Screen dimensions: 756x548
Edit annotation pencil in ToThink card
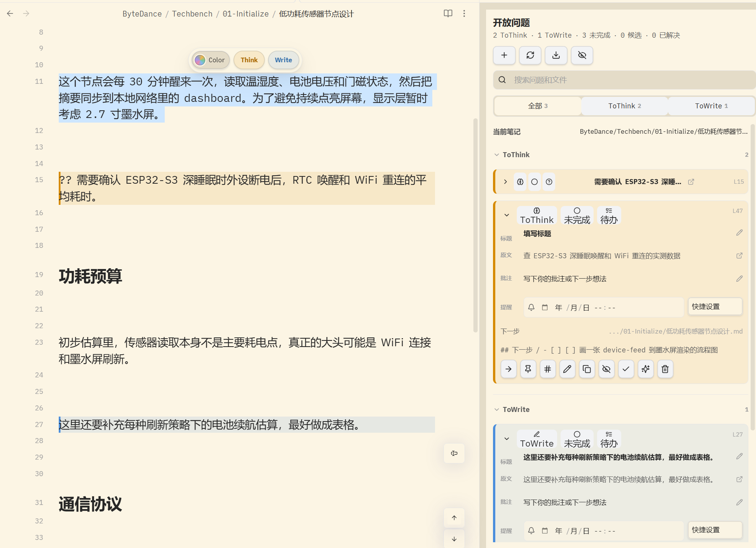pos(739,279)
